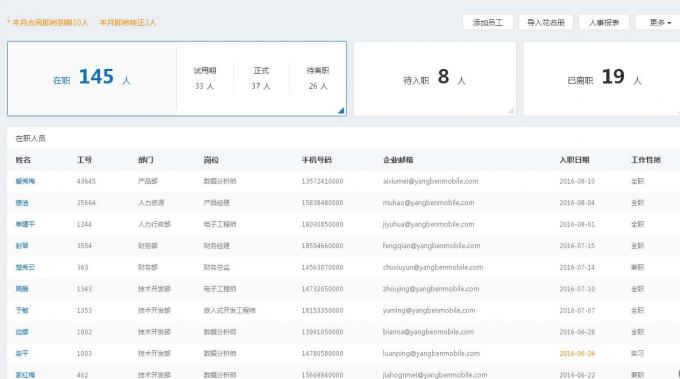
Task: Click hire date 2016-08-10
Action: pyautogui.click(x=577, y=181)
